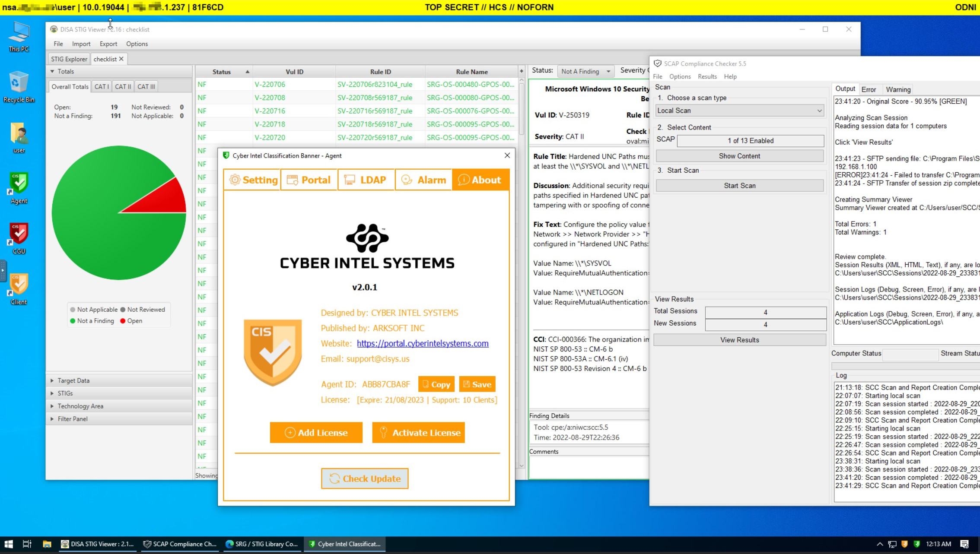The width and height of the screenshot is (980, 554).
Task: Click Start Scan button in SCAP Checker
Action: click(x=738, y=186)
